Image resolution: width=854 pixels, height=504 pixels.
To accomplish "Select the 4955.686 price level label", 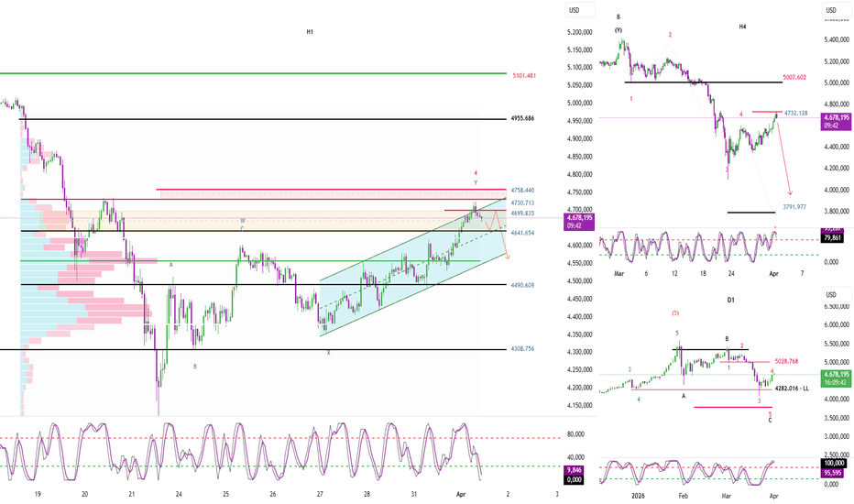I will pos(522,118).
